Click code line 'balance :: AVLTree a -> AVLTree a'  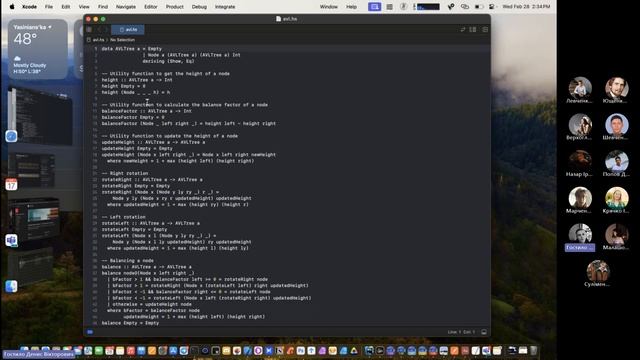tap(147, 267)
